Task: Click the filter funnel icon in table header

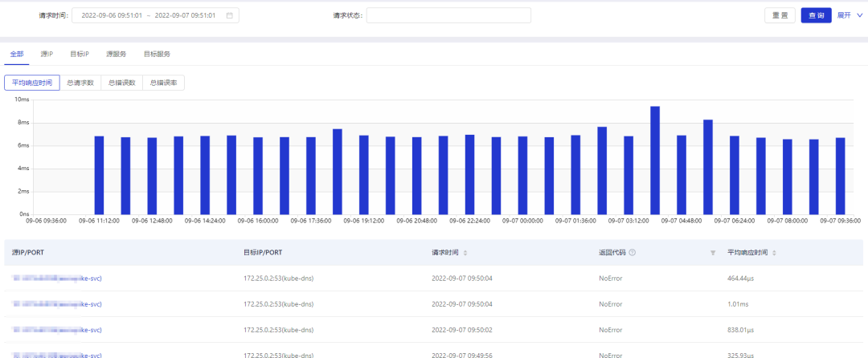Action: click(x=712, y=253)
